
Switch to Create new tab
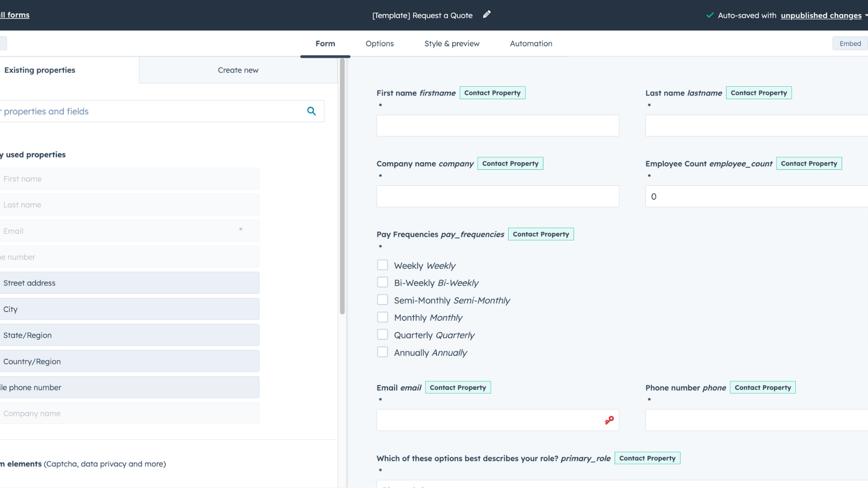click(238, 70)
